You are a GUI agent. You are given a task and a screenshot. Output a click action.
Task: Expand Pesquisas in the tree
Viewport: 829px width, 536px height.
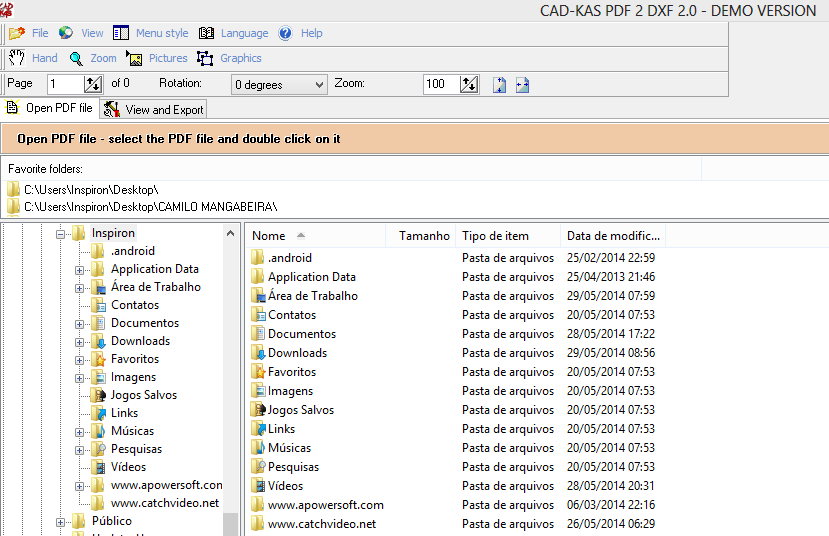click(79, 450)
